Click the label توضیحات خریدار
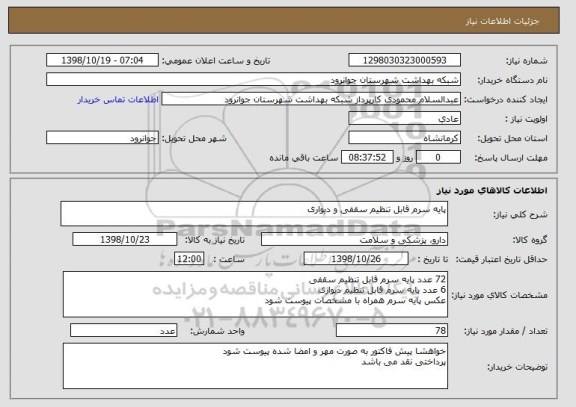 click(517, 367)
